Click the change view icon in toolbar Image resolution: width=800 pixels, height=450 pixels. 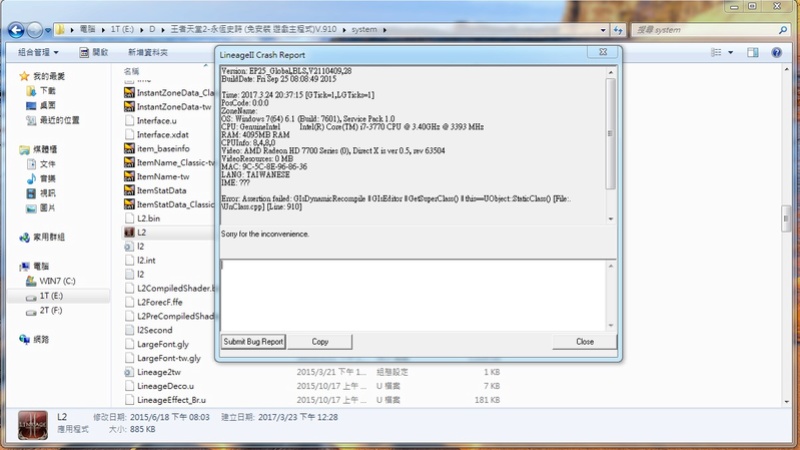716,52
